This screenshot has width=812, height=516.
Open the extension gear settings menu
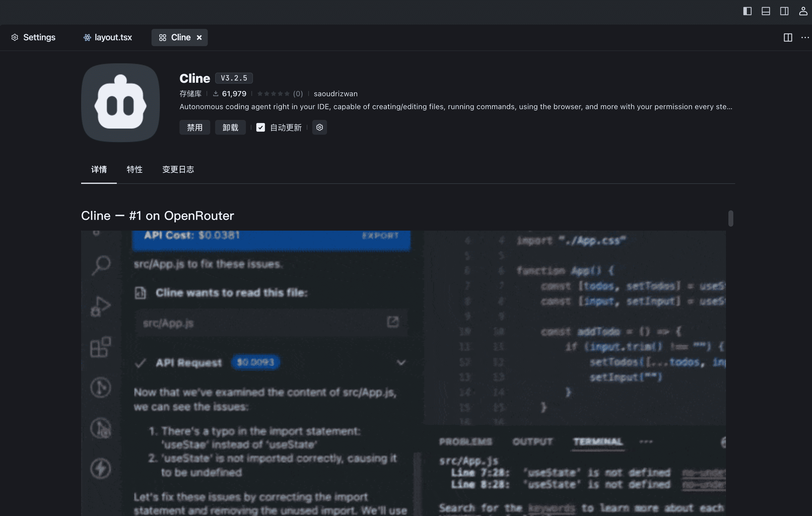(x=319, y=127)
